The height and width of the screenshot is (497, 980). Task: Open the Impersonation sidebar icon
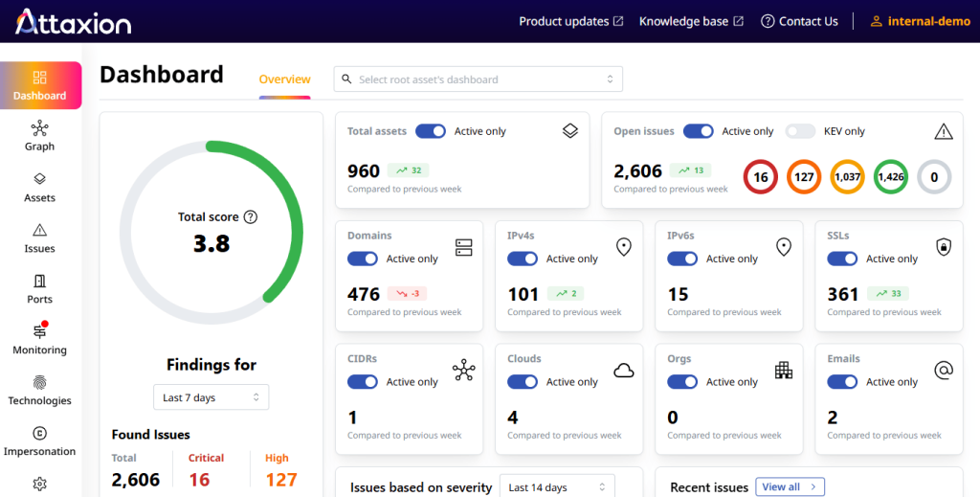pos(39,433)
